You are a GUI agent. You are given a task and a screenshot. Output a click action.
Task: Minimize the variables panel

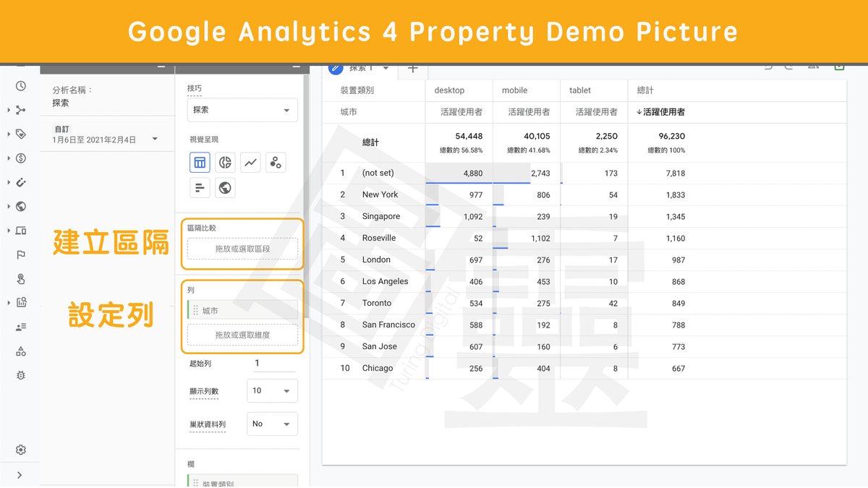pyautogui.click(x=161, y=68)
